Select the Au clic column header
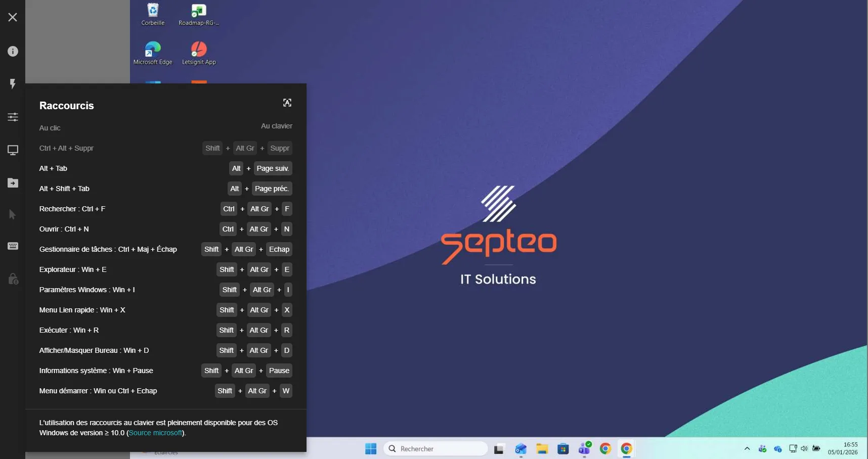 [50, 127]
